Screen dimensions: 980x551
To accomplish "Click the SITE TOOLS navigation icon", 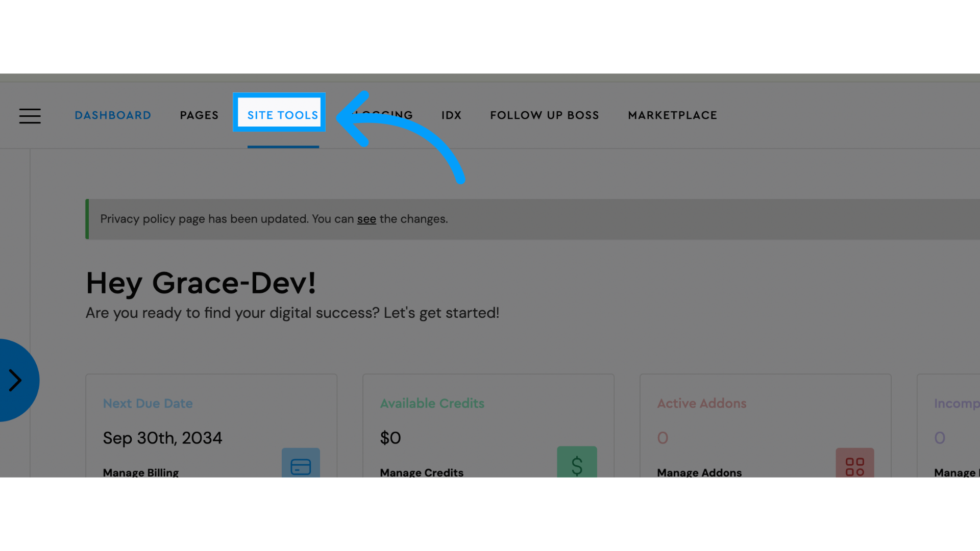I will [283, 115].
